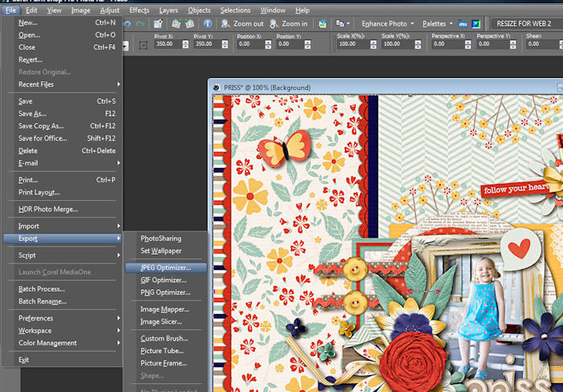The image size is (563, 392).
Task: Choose Save As... in File menu
Action: (63, 114)
